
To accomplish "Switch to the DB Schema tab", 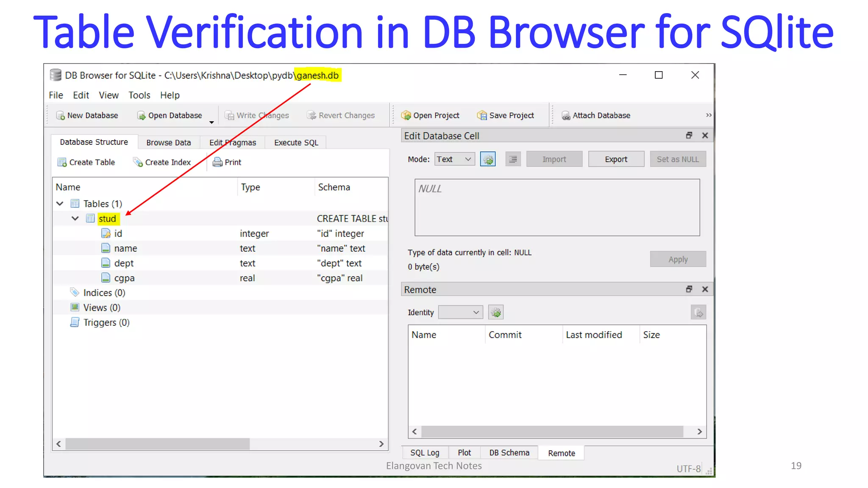I will [x=509, y=453].
